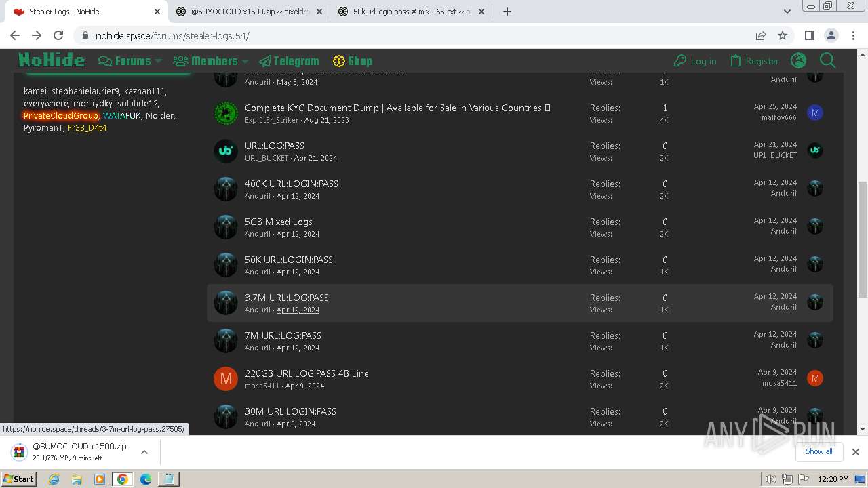Viewport: 868px width, 488px height.
Task: Click the volume icon in system tray
Action: 770,479
